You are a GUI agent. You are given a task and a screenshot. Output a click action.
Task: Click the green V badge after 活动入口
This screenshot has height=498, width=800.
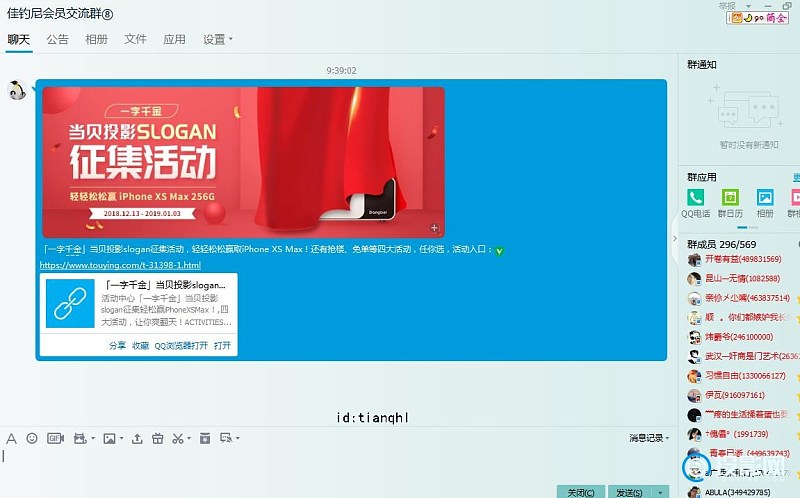499,251
